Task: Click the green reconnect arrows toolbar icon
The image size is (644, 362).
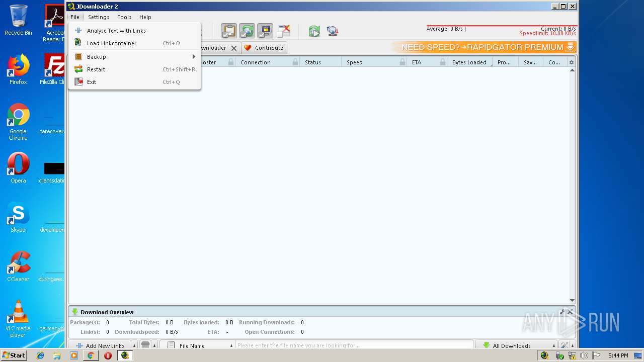Action: coord(314,31)
